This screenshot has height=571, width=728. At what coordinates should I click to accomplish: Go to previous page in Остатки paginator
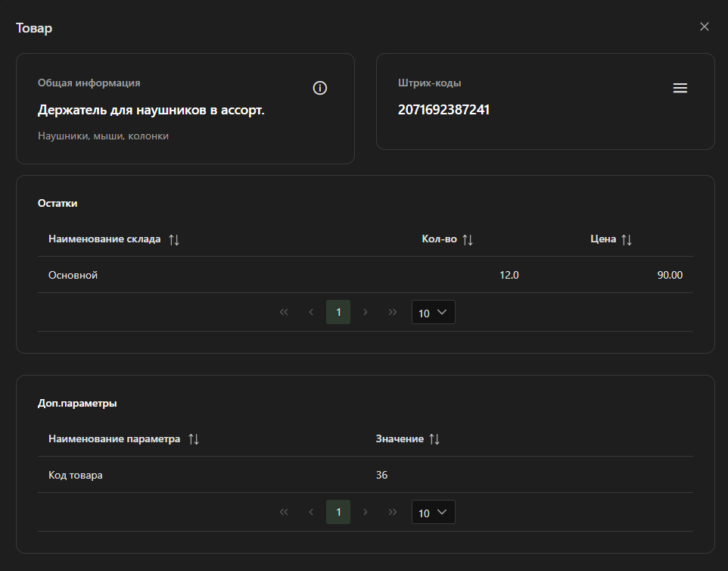(311, 312)
